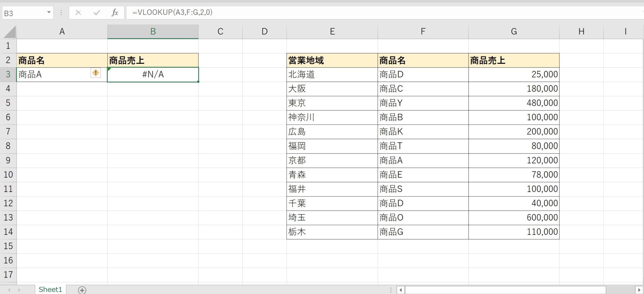
Task: Click the 商品売上 header in column G
Action: pos(514,60)
